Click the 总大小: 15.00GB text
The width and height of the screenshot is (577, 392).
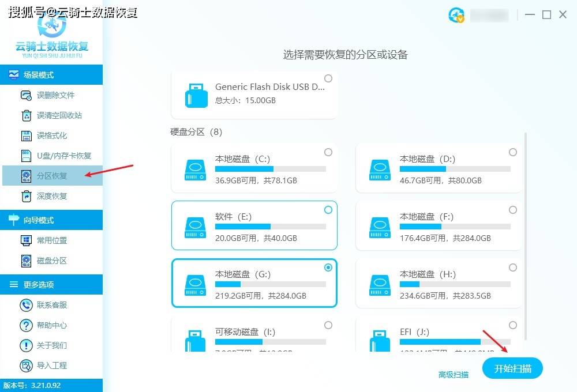(245, 100)
